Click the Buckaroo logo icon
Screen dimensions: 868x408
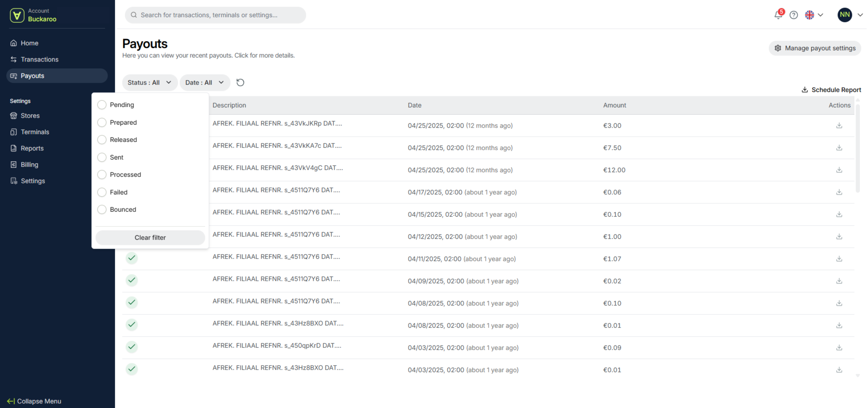tap(17, 15)
